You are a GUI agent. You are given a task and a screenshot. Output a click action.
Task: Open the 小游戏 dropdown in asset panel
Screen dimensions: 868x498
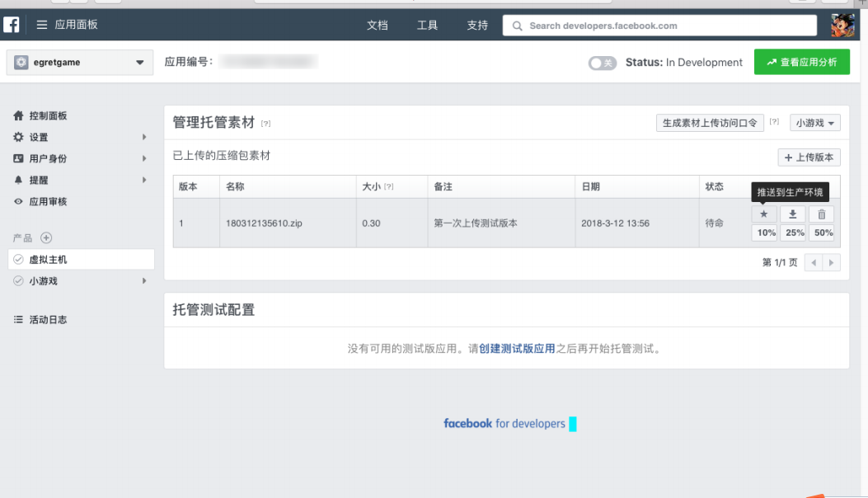814,122
